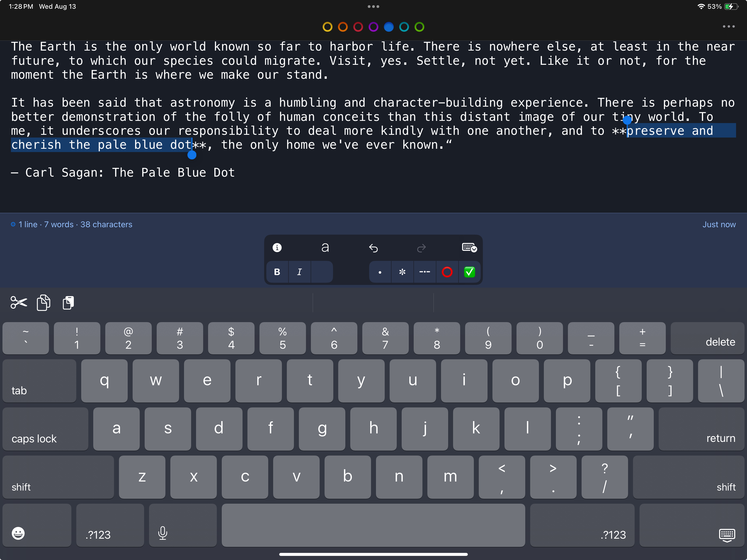This screenshot has height=560, width=747.
Task: Tap the quotation mark/apostrophe key
Action: click(630, 428)
